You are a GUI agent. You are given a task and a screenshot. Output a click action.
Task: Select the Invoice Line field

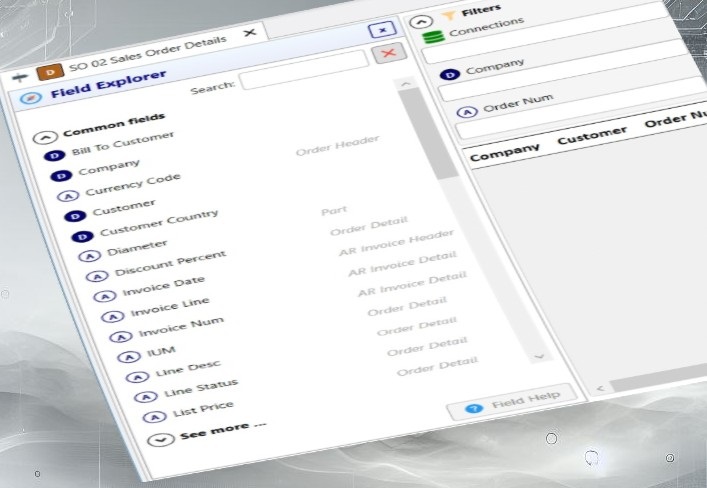tap(170, 307)
